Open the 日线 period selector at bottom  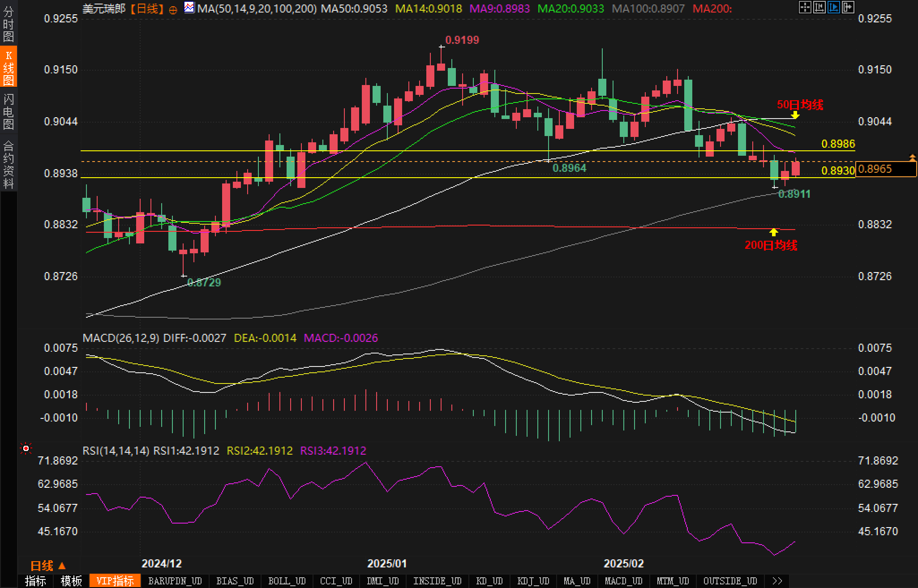click(48, 566)
